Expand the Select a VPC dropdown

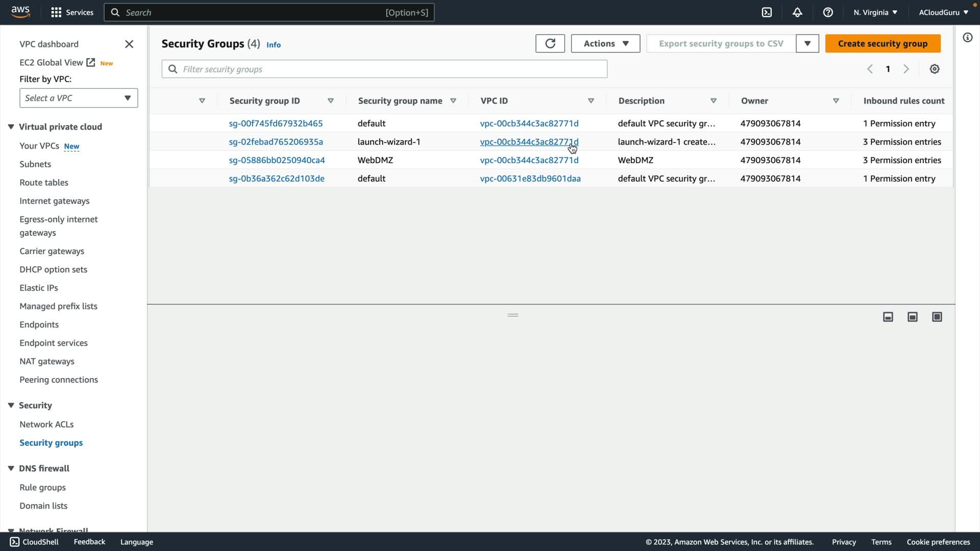click(x=79, y=98)
